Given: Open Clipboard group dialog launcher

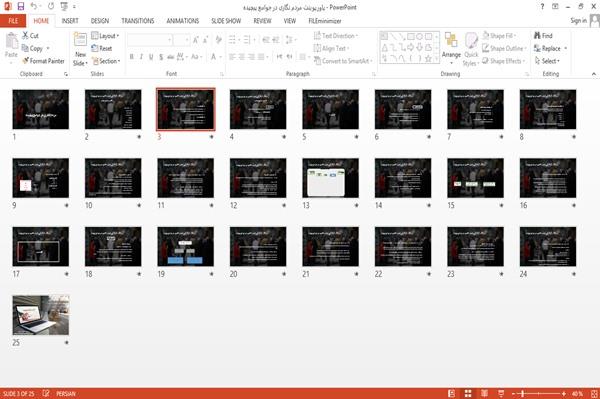Looking at the screenshot, I should [66, 74].
